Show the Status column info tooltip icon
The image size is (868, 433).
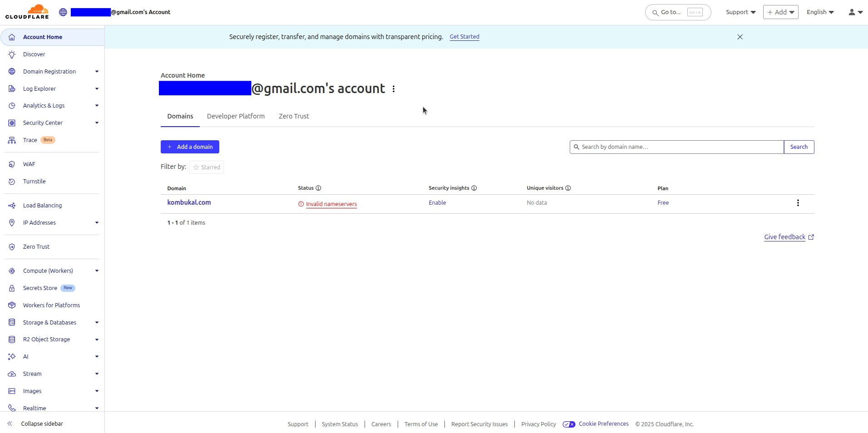pyautogui.click(x=318, y=188)
